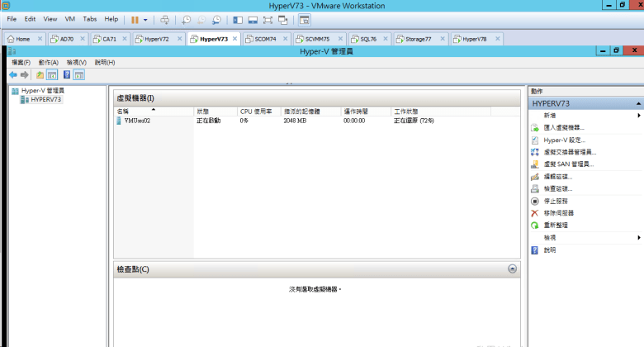Select the YMUias02 virtual machine row
Image resolution: width=644 pixels, height=347 pixels.
coord(137,121)
